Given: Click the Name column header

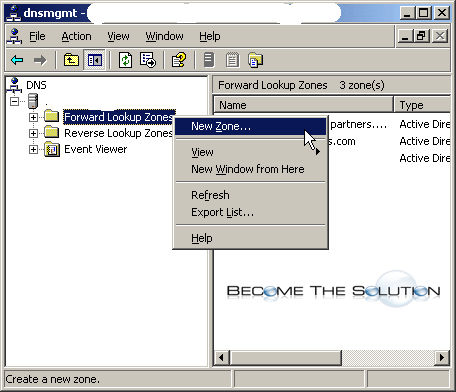Looking at the screenshot, I should tap(303, 105).
